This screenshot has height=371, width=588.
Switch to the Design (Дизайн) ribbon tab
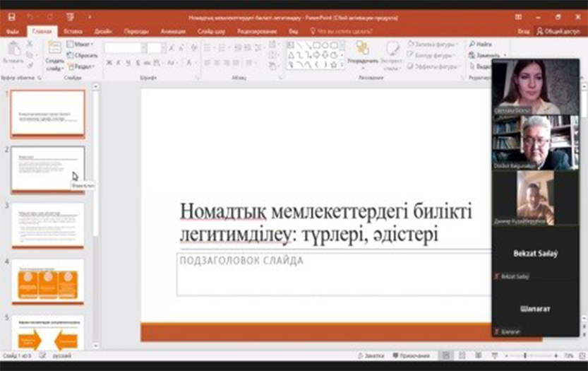click(103, 32)
